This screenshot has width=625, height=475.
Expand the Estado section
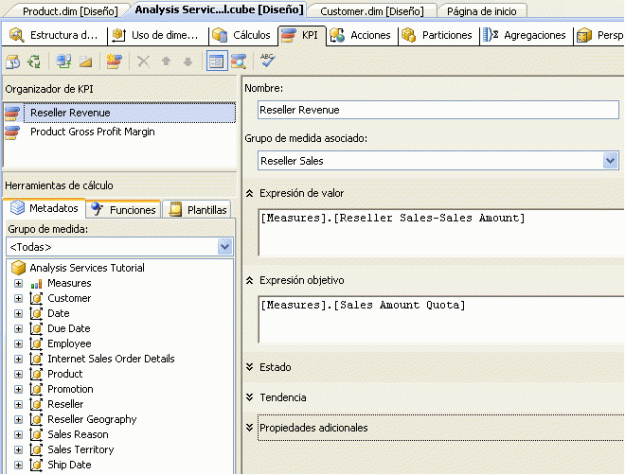click(249, 367)
